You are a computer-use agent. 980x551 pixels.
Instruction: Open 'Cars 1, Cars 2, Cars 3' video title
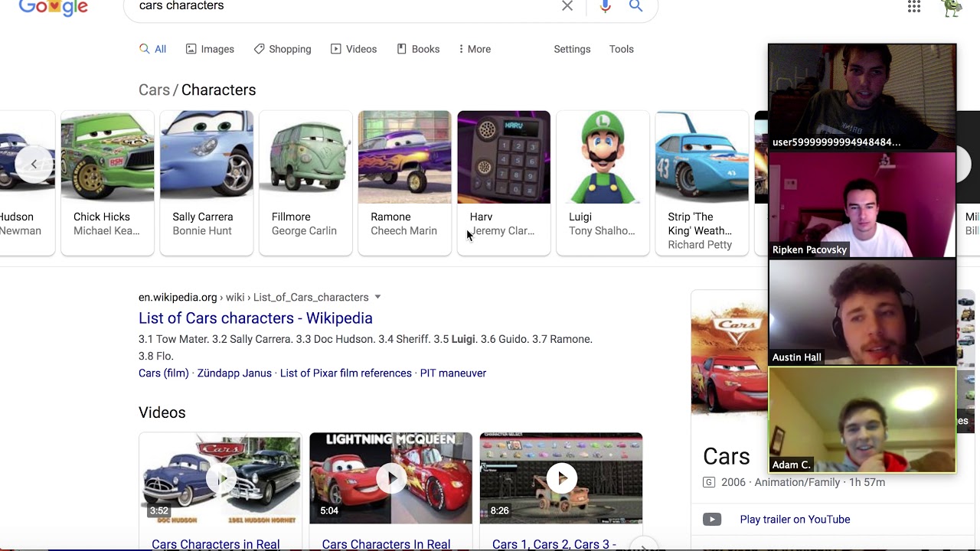coord(554,544)
